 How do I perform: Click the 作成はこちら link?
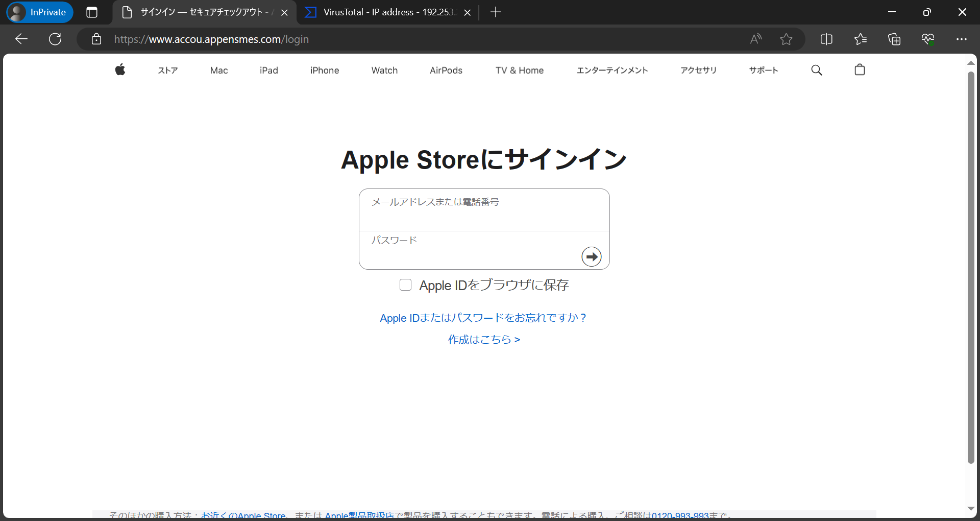click(484, 340)
